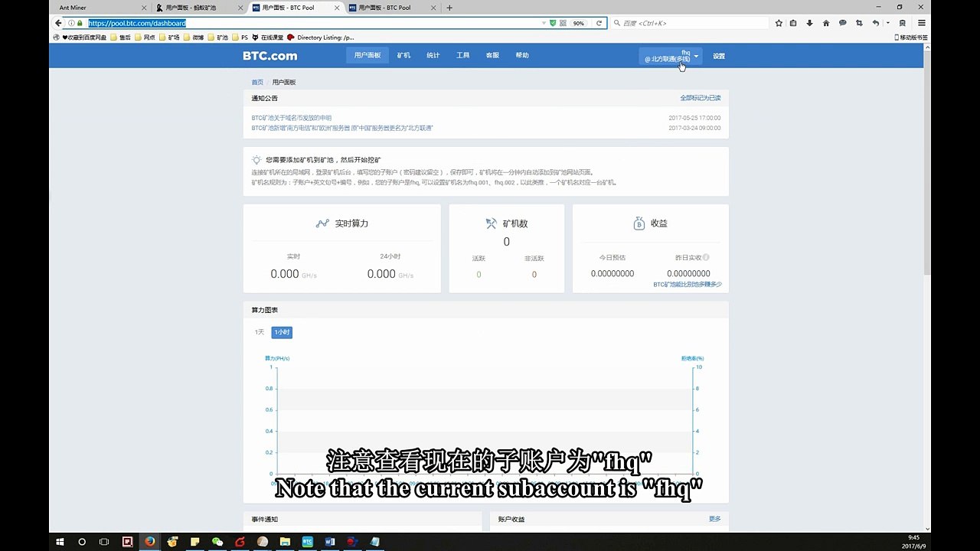
Task: Click the Cortana circle on taskbar
Action: point(82,542)
